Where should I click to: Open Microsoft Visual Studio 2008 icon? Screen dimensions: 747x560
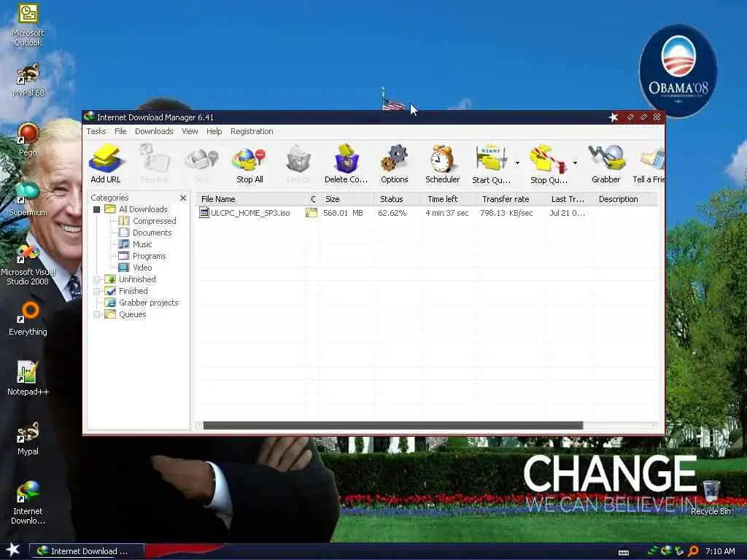point(28,265)
